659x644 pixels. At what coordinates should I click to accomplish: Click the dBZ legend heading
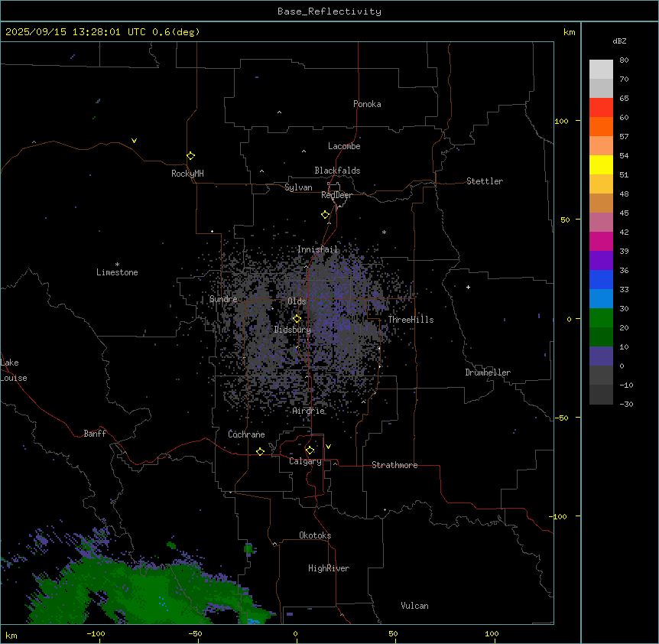click(619, 41)
